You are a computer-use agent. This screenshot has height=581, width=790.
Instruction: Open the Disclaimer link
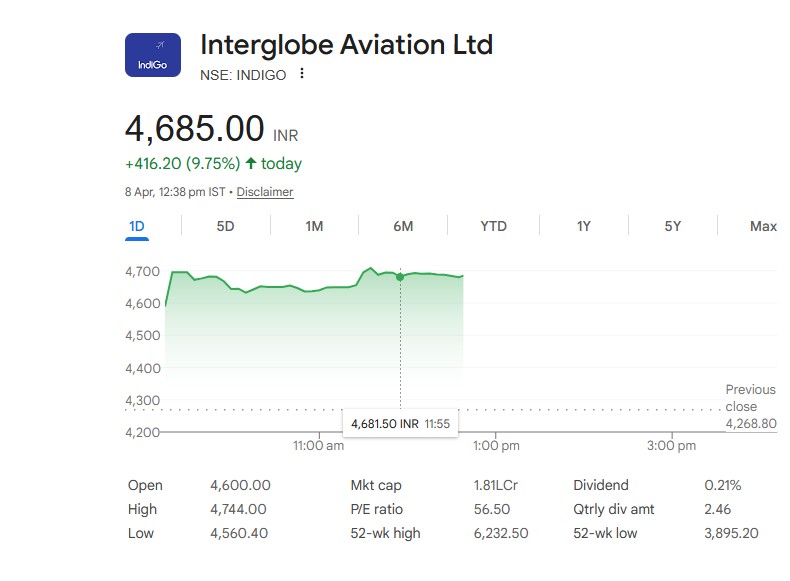pyautogui.click(x=265, y=192)
